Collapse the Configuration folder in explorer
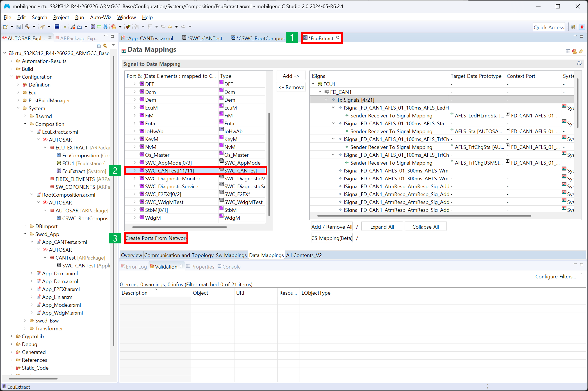Screen dimensions: 588x391 click(12, 77)
